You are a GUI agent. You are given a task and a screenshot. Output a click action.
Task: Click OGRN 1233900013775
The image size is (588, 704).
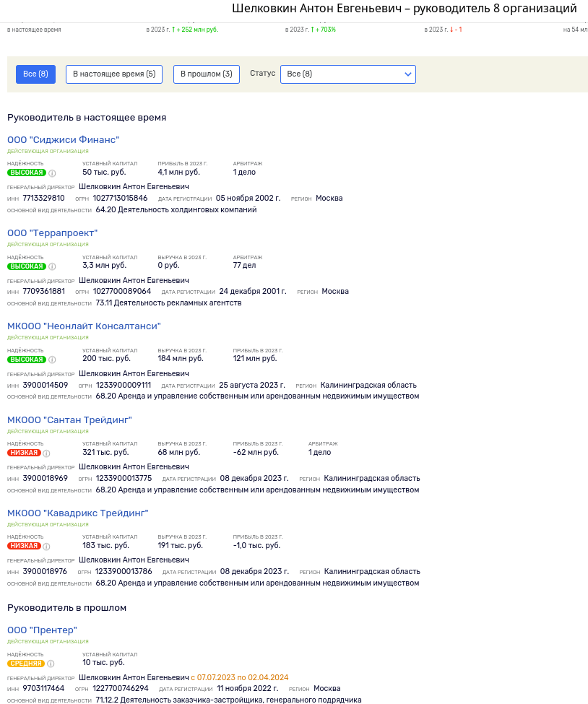(x=124, y=478)
